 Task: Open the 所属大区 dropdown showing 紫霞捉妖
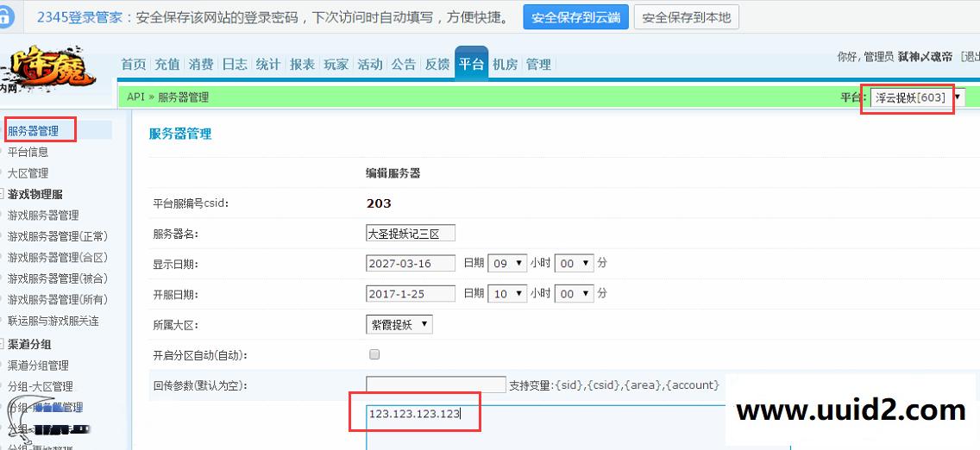coord(399,324)
